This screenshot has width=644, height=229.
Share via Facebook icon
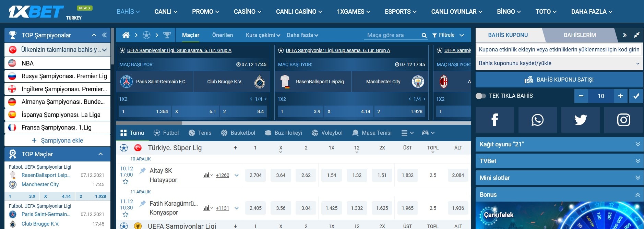coord(494,120)
